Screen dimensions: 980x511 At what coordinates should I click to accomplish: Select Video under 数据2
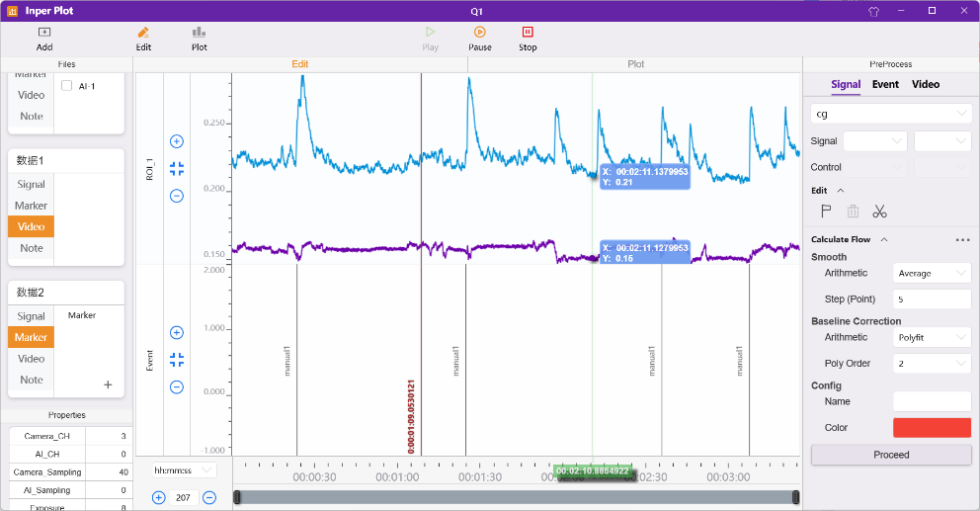coord(32,359)
